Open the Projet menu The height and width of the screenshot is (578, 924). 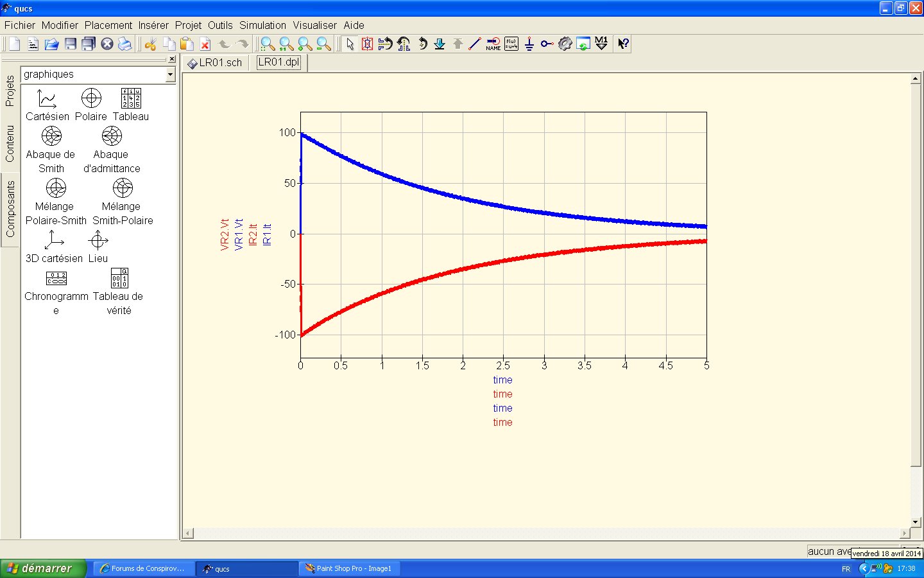pos(188,25)
